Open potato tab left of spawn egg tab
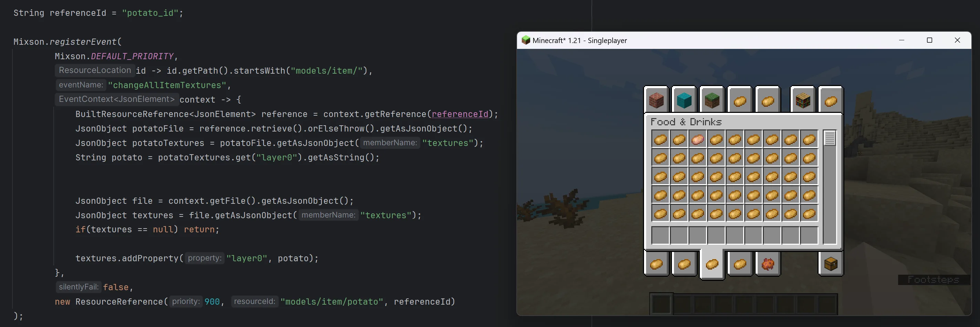This screenshot has width=980, height=327. (x=740, y=264)
